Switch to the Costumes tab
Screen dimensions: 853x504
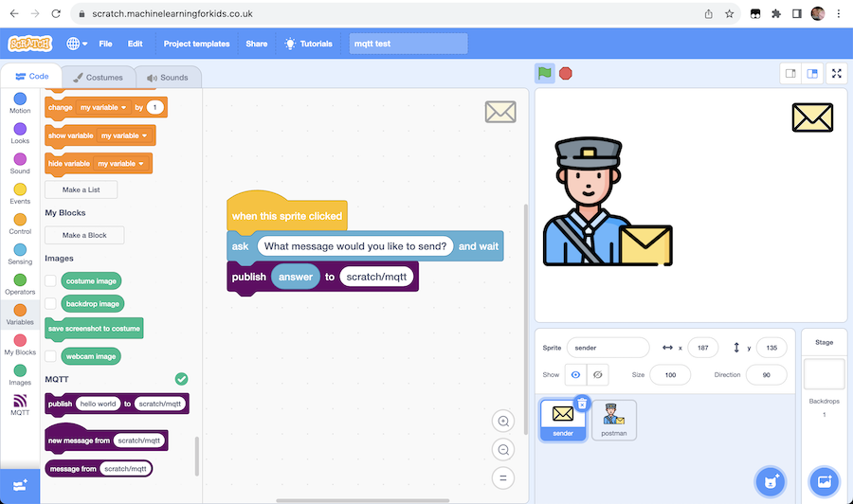tap(98, 77)
